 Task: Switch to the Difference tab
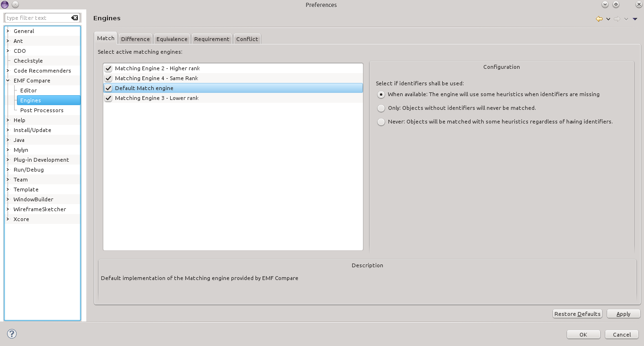click(135, 39)
